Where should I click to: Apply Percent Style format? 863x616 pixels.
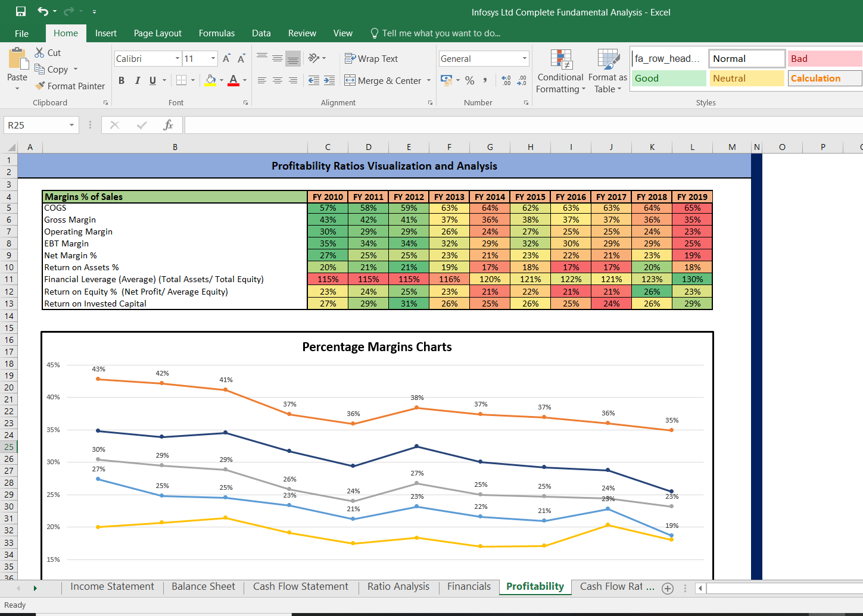470,80
